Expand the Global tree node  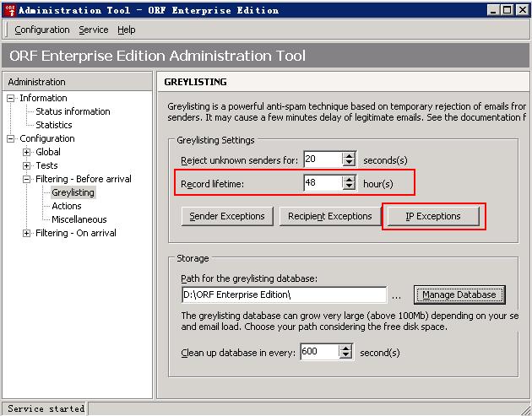pyautogui.click(x=27, y=152)
